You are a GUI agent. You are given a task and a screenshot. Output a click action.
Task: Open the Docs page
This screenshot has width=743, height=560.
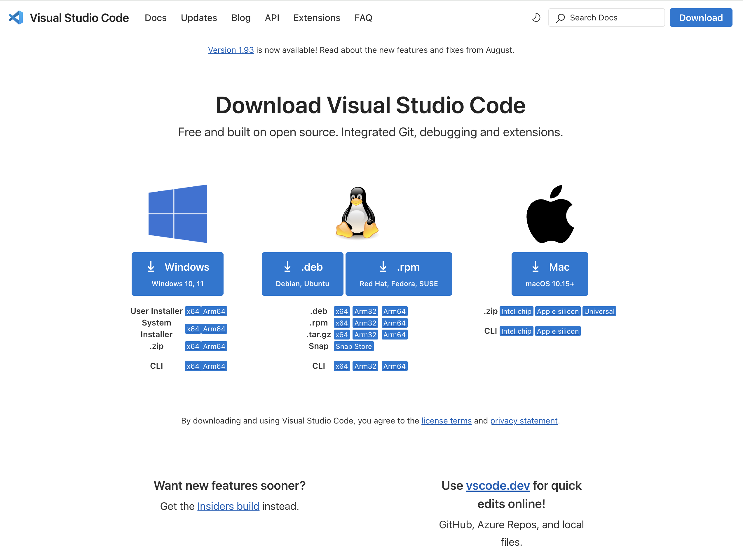point(156,18)
